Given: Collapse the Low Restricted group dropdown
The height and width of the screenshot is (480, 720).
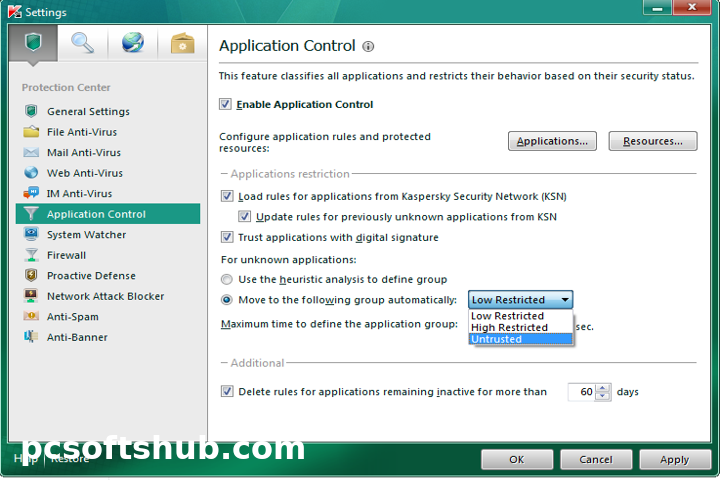Looking at the screenshot, I should (520, 300).
